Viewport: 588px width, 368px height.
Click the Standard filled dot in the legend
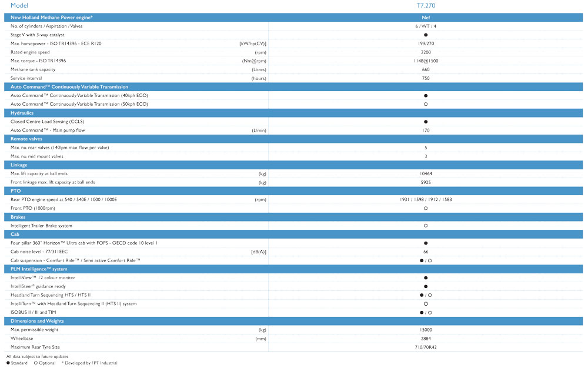tap(8, 363)
